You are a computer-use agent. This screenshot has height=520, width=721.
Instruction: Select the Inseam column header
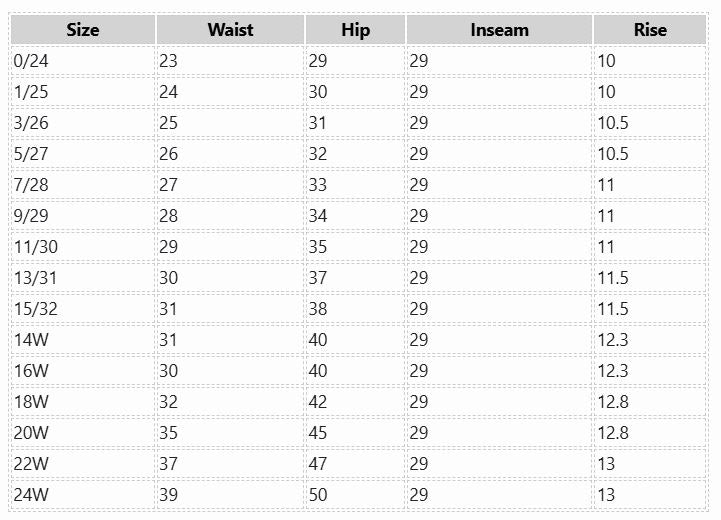coord(499,30)
